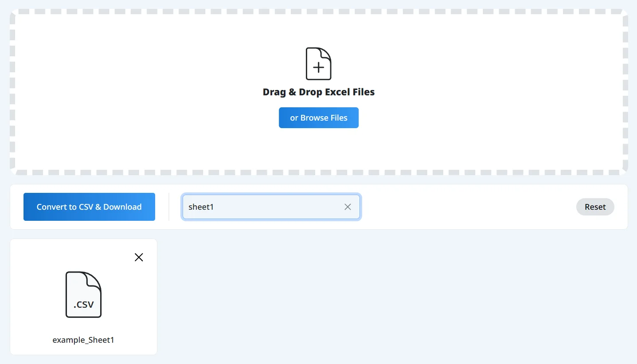Click the folded corner of the upload icon

tap(326, 53)
